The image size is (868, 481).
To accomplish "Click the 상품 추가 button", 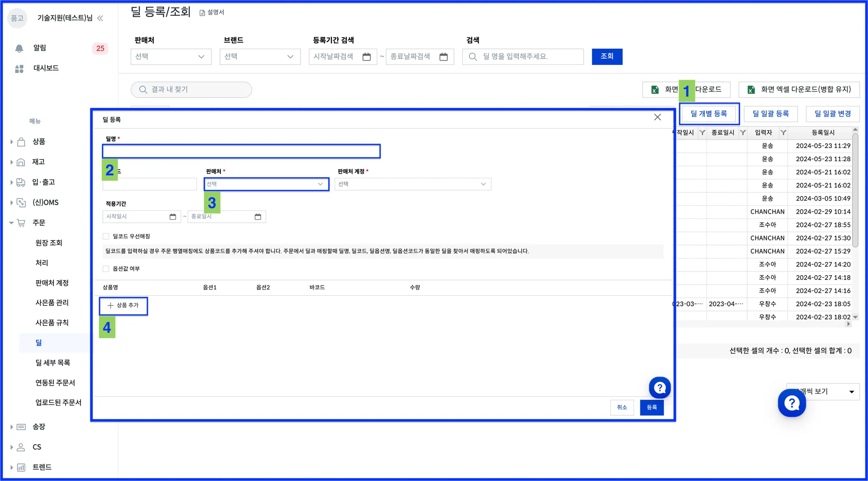I will point(123,305).
